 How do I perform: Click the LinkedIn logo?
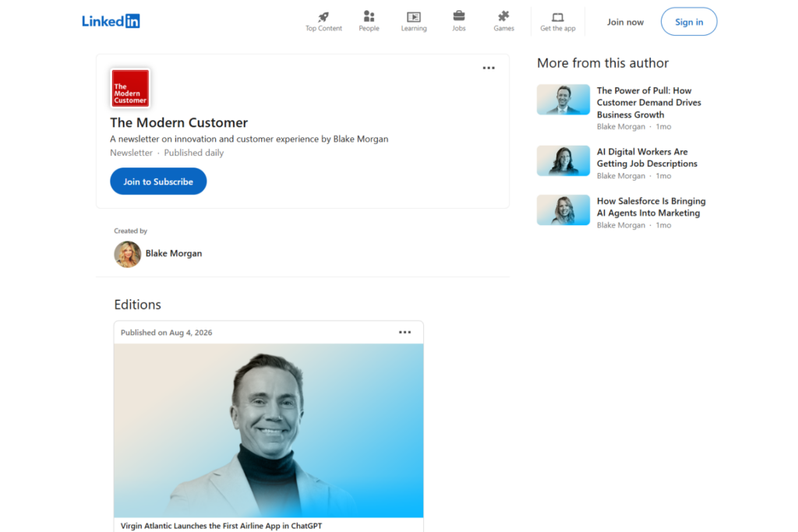pos(111,21)
